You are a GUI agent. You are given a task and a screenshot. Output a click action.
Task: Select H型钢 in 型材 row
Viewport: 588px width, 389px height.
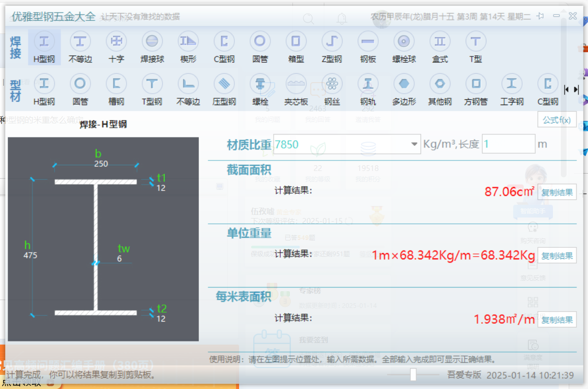(x=44, y=90)
